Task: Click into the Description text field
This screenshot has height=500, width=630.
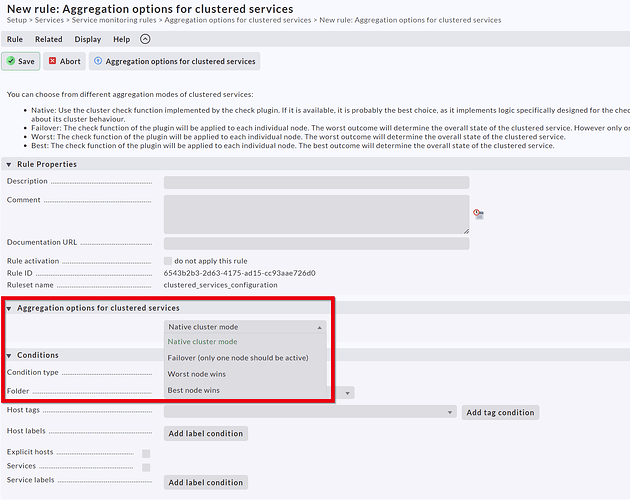Action: click(x=316, y=183)
